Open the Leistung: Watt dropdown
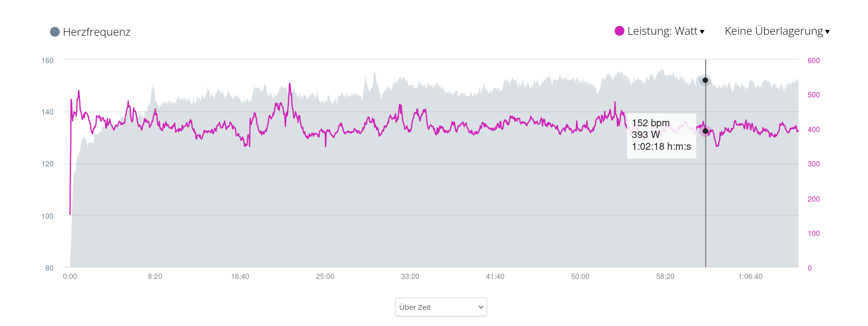868x326 pixels. pos(662,31)
